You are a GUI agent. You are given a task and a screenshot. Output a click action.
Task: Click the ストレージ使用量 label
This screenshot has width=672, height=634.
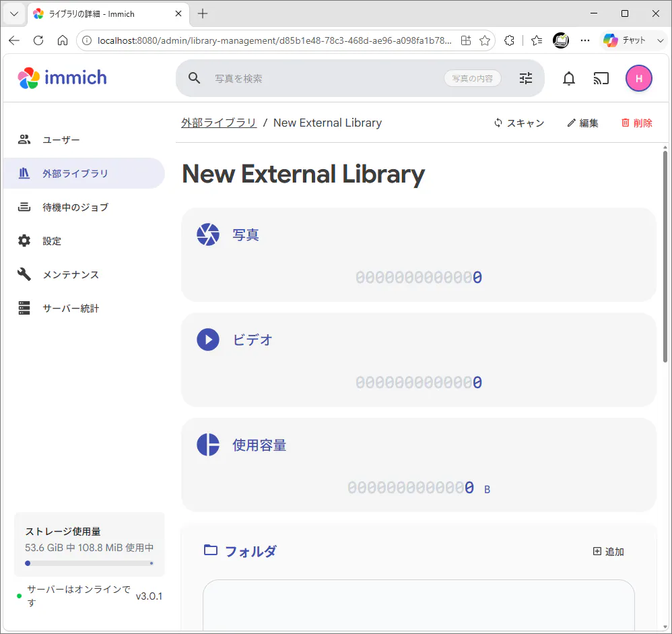[x=63, y=531]
